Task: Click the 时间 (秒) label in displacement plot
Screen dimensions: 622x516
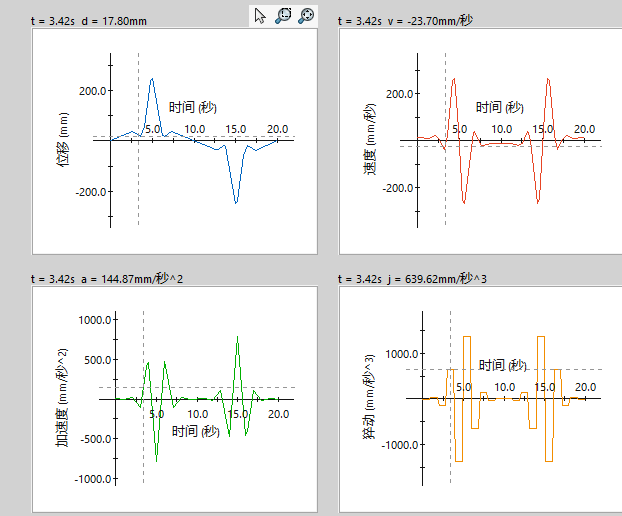Action: point(193,107)
